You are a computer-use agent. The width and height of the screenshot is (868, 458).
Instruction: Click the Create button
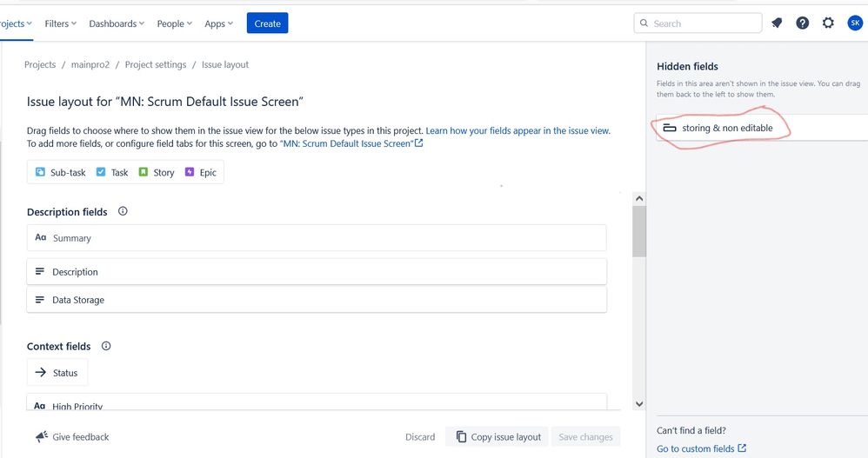(x=267, y=23)
